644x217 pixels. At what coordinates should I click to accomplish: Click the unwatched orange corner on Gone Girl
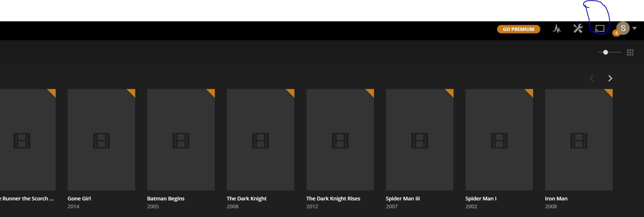132,92
